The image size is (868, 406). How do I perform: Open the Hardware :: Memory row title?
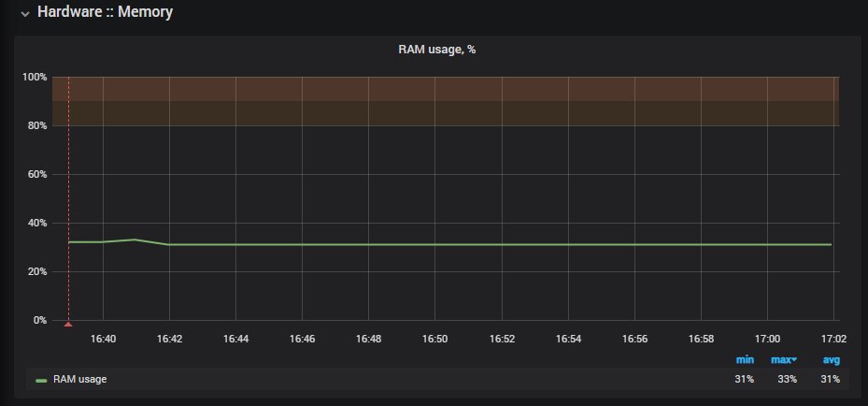(106, 11)
